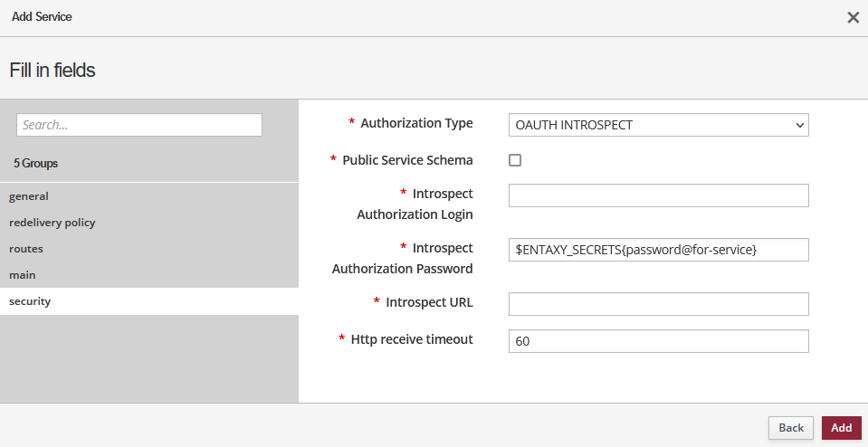Select the general group
The height and width of the screenshot is (447, 868).
tap(29, 196)
